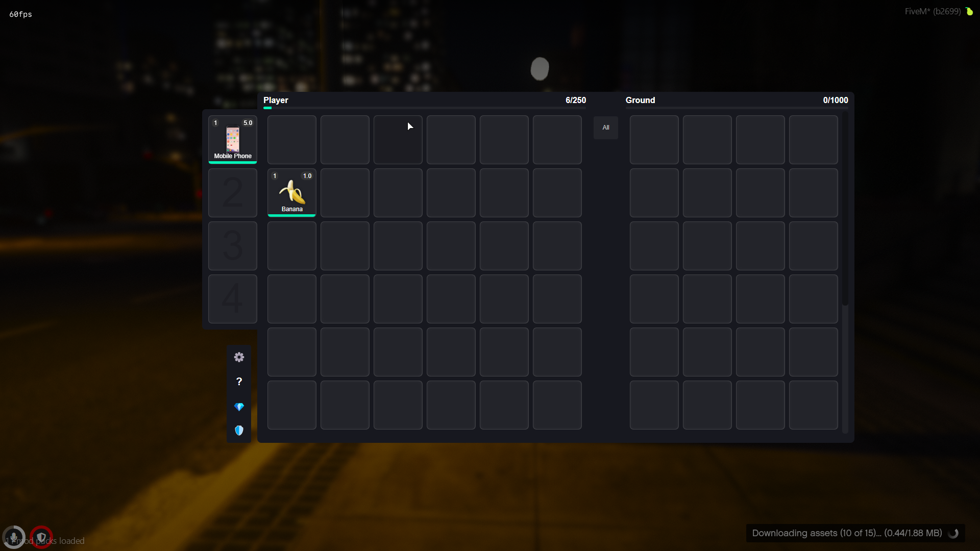Click the Player weight progress bar

pyautogui.click(x=425, y=108)
